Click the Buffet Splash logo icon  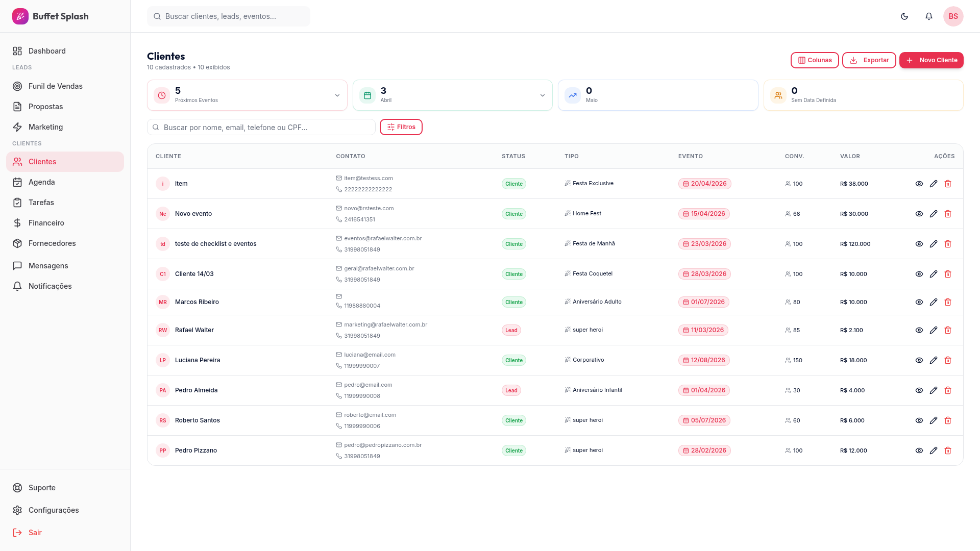click(20, 16)
